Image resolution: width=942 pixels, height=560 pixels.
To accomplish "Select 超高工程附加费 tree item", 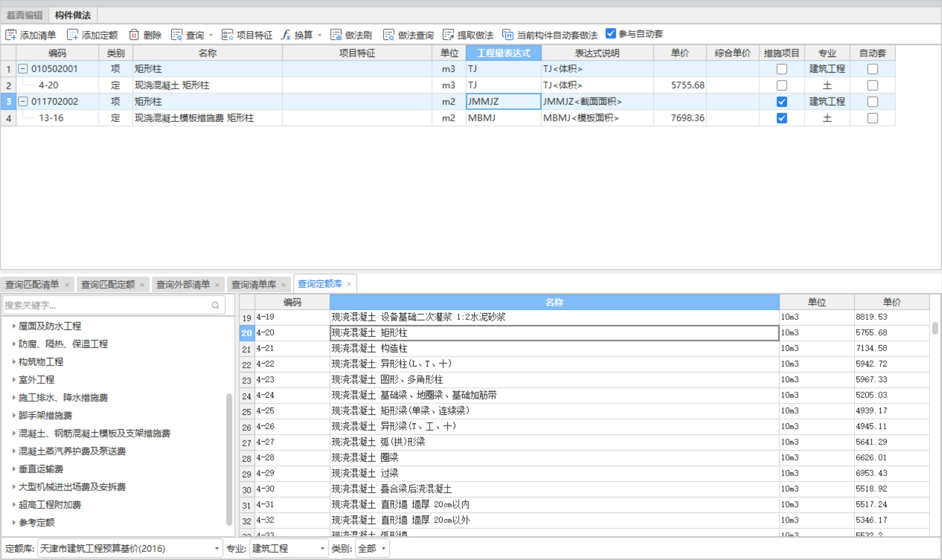I will 49,505.
